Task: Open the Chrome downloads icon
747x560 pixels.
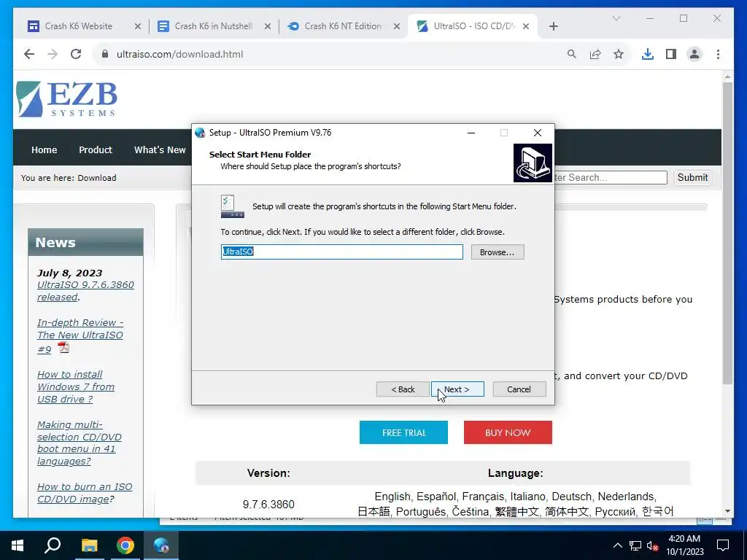Action: coord(648,54)
